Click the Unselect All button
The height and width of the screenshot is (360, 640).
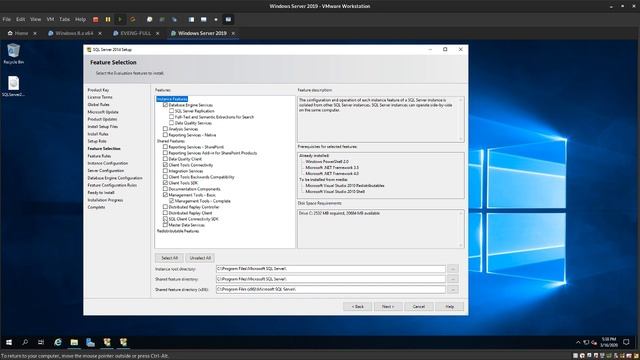[200, 258]
